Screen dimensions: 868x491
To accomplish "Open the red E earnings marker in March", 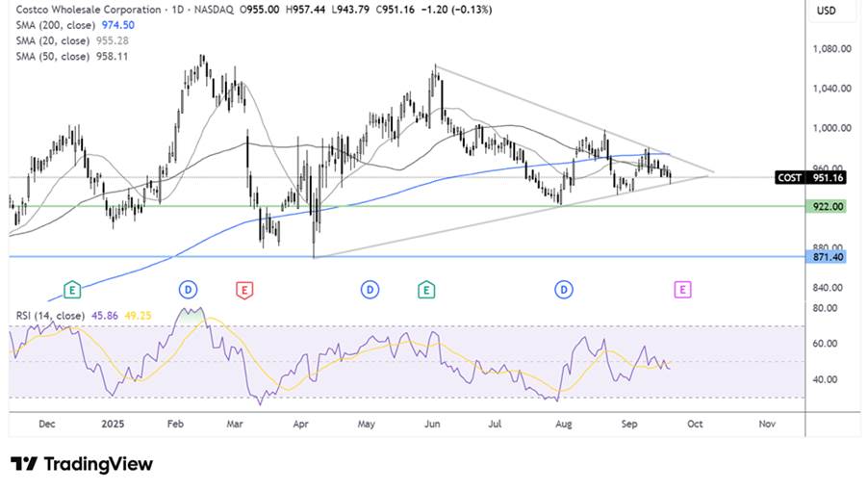I will (x=244, y=290).
